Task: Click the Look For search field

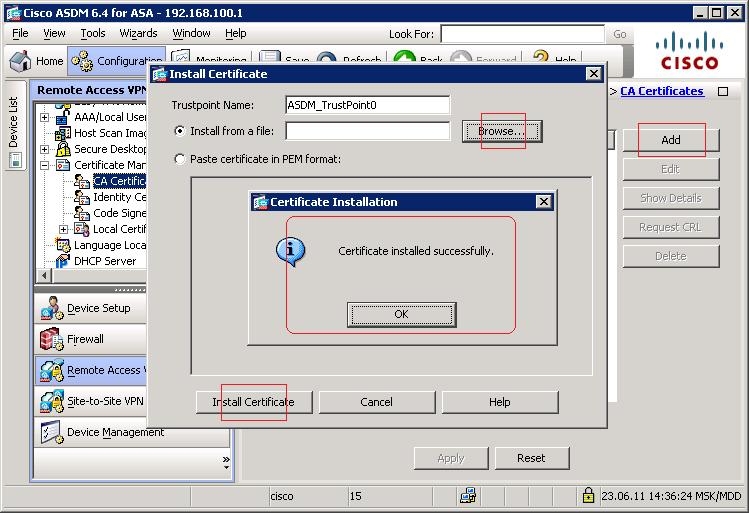Action: pos(522,34)
